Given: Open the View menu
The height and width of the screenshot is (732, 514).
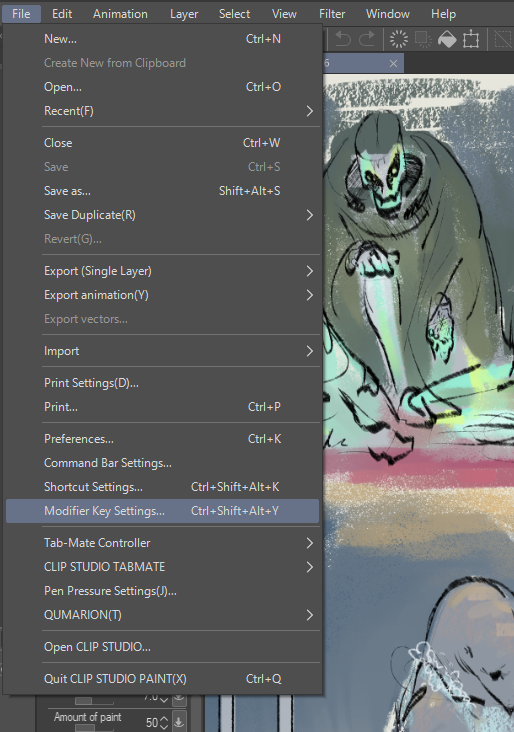Looking at the screenshot, I should pos(284,14).
